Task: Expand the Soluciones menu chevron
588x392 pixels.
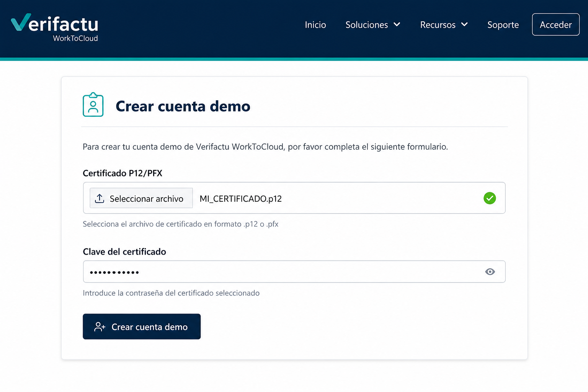Action: [x=397, y=24]
